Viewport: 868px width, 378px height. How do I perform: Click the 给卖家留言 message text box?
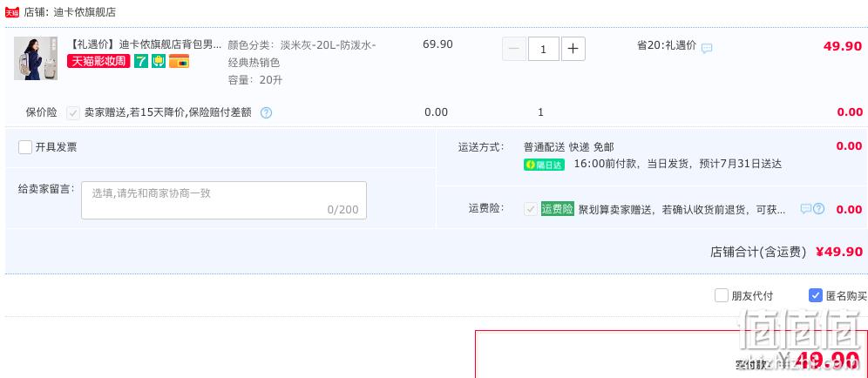[x=224, y=200]
